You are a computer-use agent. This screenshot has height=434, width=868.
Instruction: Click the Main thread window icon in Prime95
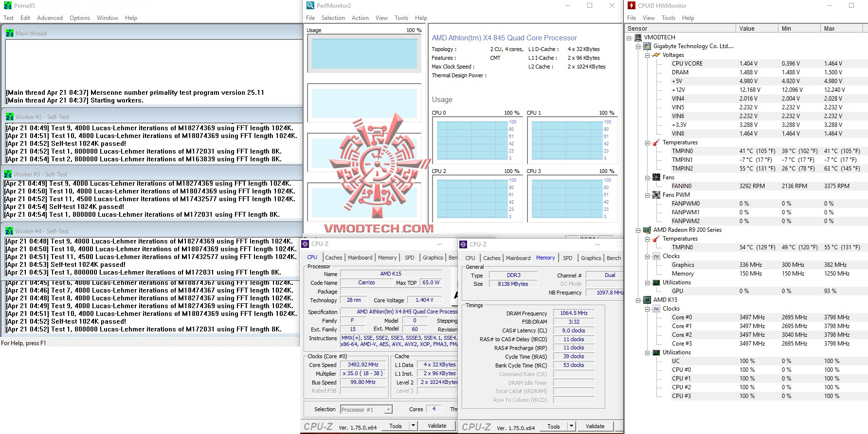coord(10,34)
